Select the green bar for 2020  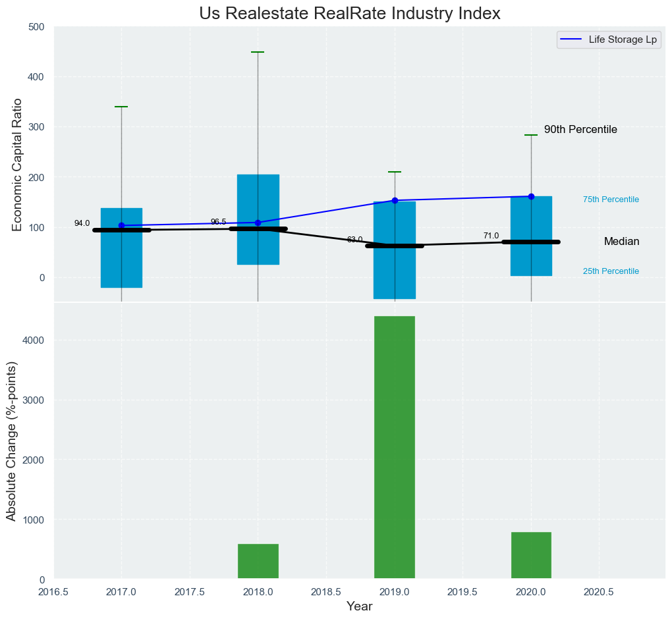pyautogui.click(x=531, y=556)
